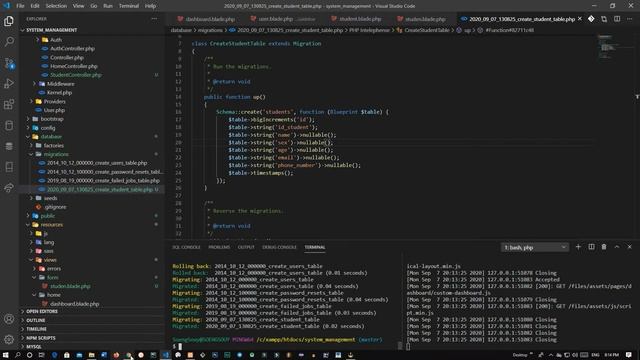Expand the TIMELINE section

coord(36,329)
